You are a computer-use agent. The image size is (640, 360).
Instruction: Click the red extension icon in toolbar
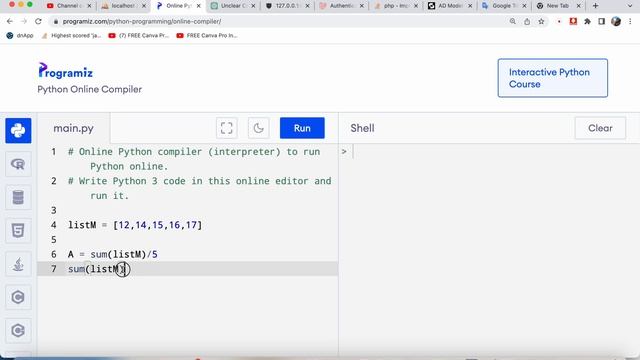click(573, 21)
